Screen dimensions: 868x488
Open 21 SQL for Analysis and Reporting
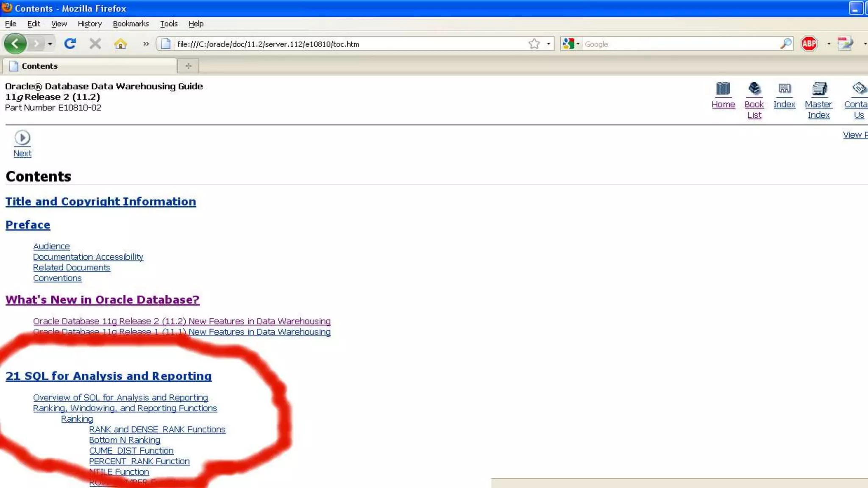click(x=108, y=376)
